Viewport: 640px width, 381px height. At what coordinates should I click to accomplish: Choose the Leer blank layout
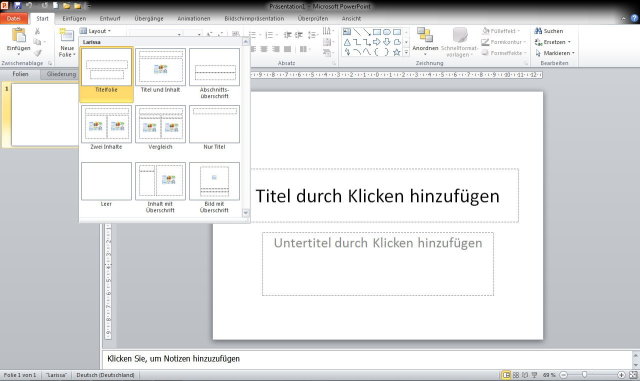[107, 185]
